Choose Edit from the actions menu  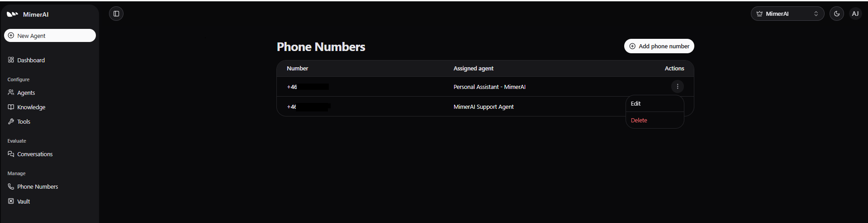(x=636, y=104)
